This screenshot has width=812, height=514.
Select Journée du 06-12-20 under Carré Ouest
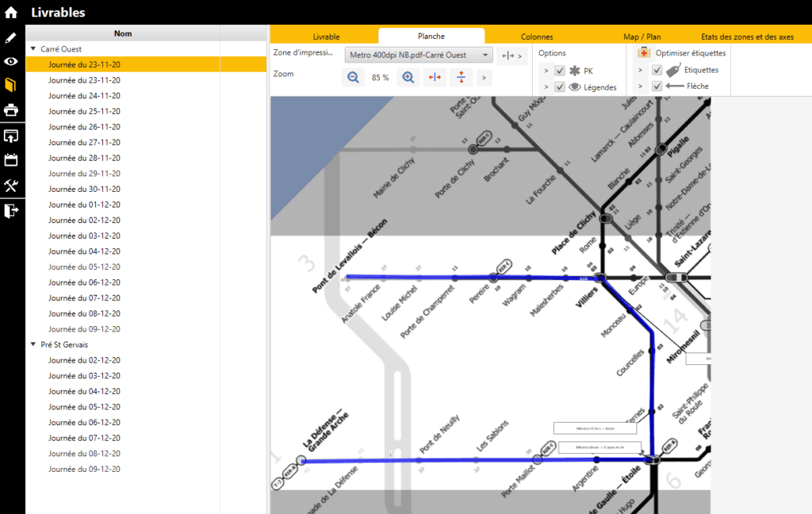(x=84, y=282)
